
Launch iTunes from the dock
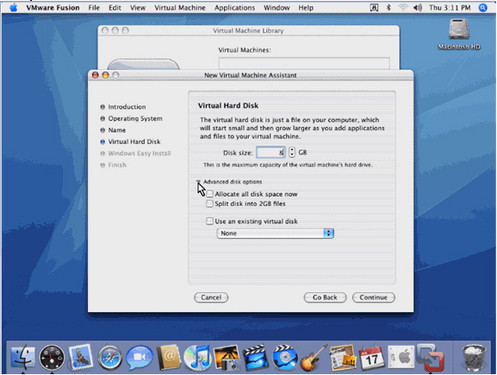point(197,357)
